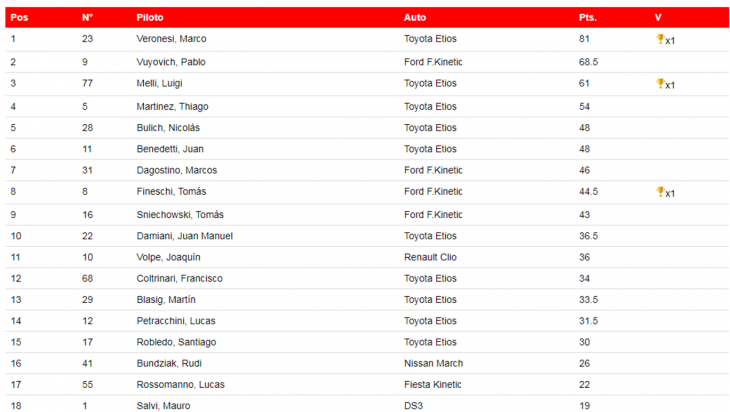The image size is (730, 412).
Task: Select driver Salvi, Mauro
Action: [163, 406]
